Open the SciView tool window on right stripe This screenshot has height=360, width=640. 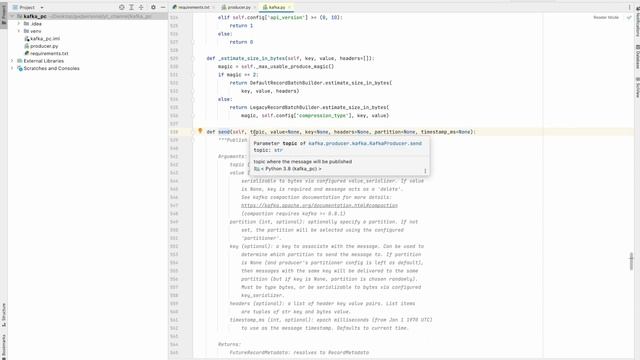[637, 87]
